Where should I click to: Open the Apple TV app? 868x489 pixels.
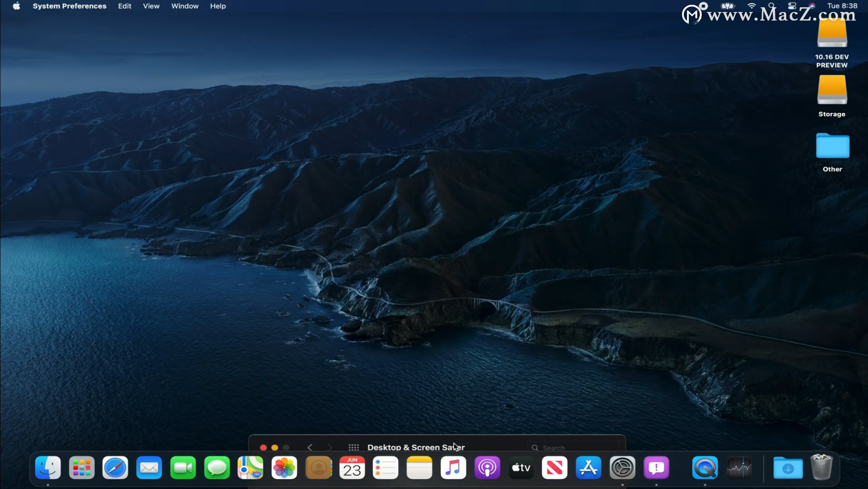click(521, 468)
